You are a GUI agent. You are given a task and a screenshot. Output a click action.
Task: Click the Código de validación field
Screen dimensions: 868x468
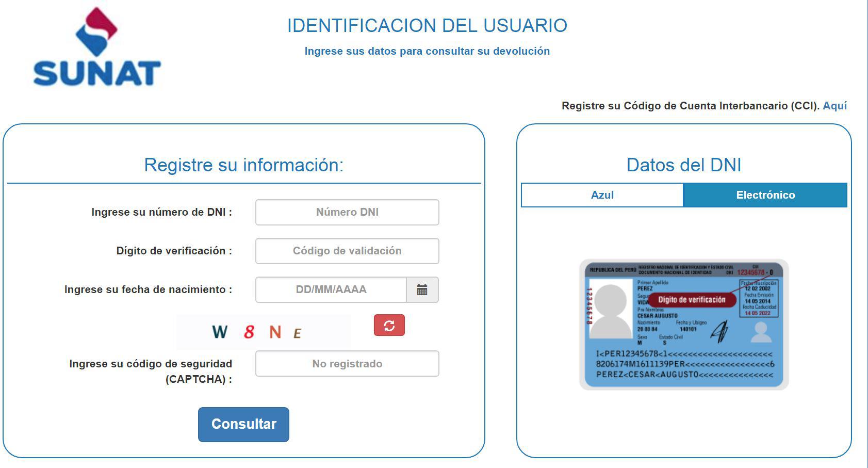347,251
